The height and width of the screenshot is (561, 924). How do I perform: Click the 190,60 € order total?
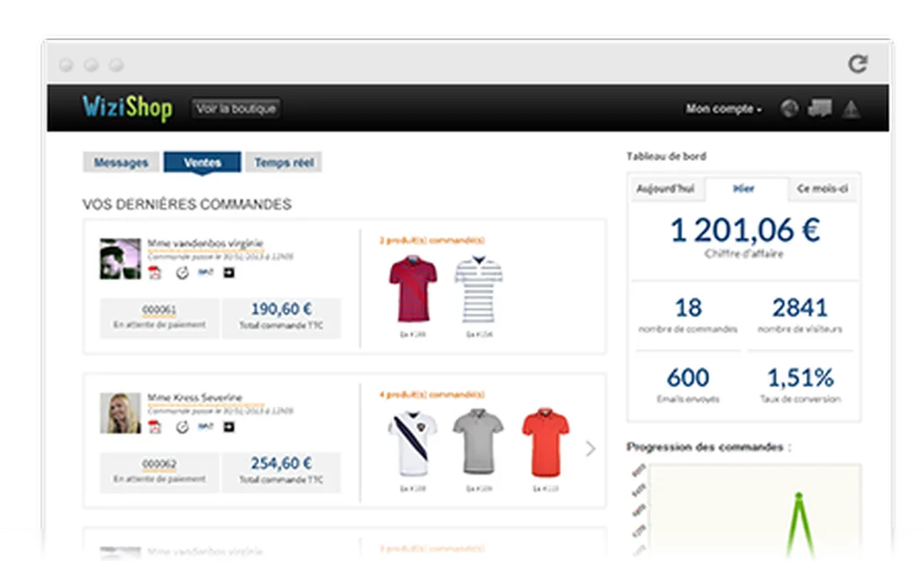point(281,310)
